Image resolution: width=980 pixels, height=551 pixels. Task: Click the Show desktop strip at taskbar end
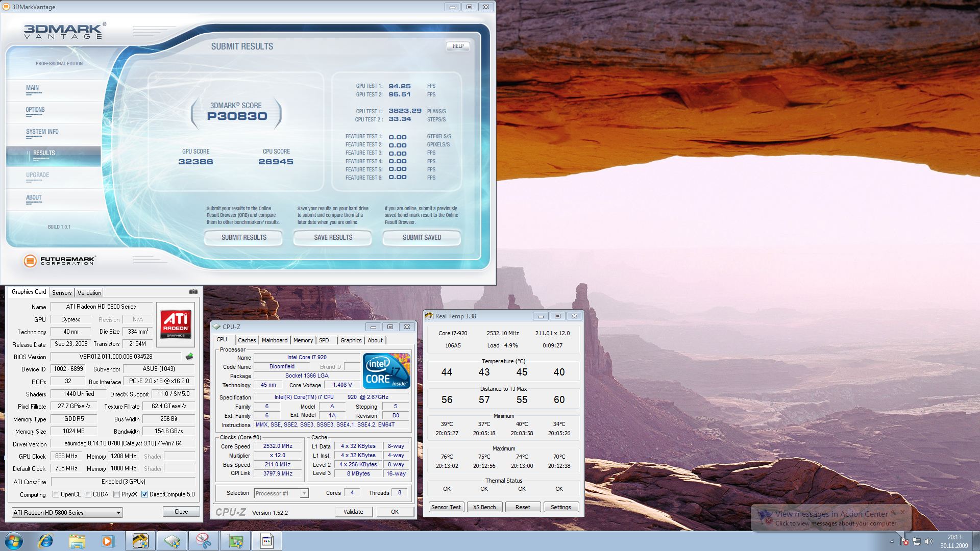976,541
